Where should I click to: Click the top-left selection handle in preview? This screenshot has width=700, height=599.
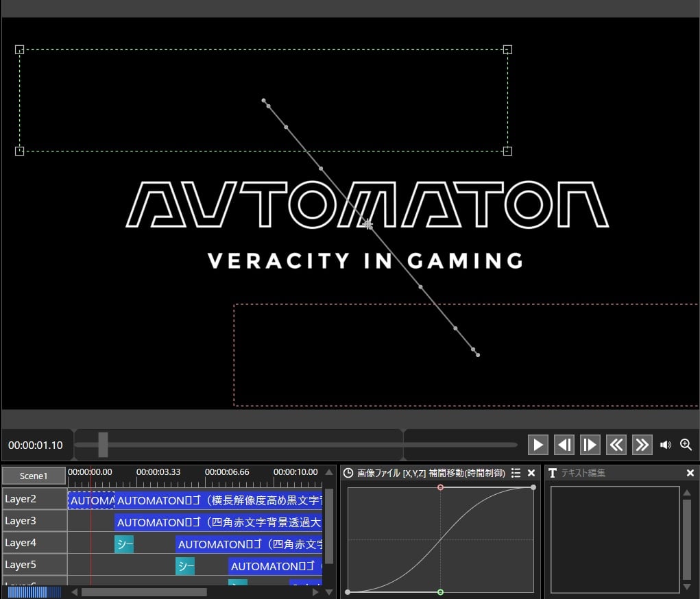click(x=20, y=49)
